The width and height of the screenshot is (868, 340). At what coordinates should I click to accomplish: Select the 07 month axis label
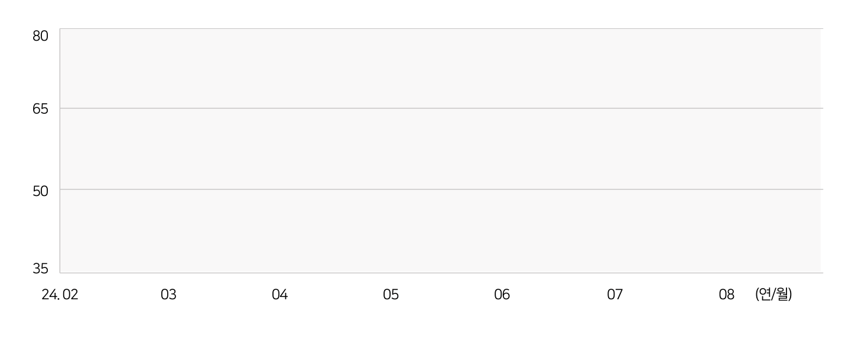pos(615,295)
